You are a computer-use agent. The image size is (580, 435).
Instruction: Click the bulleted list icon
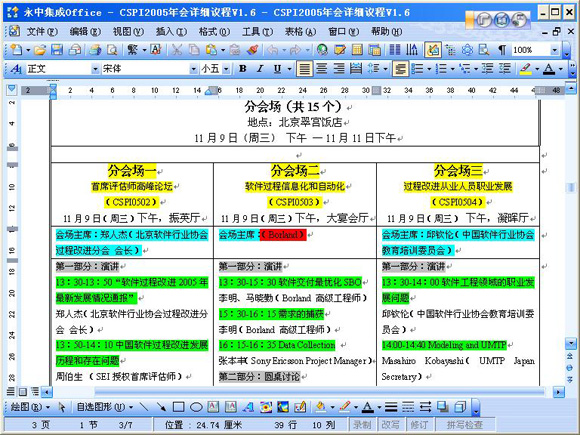417,69
